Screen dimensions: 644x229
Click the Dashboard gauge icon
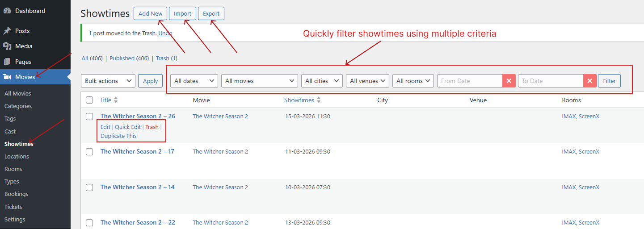click(7, 11)
